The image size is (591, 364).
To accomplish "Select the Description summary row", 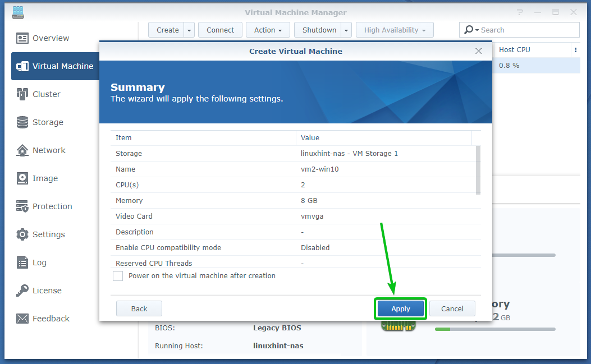I will (x=295, y=232).
